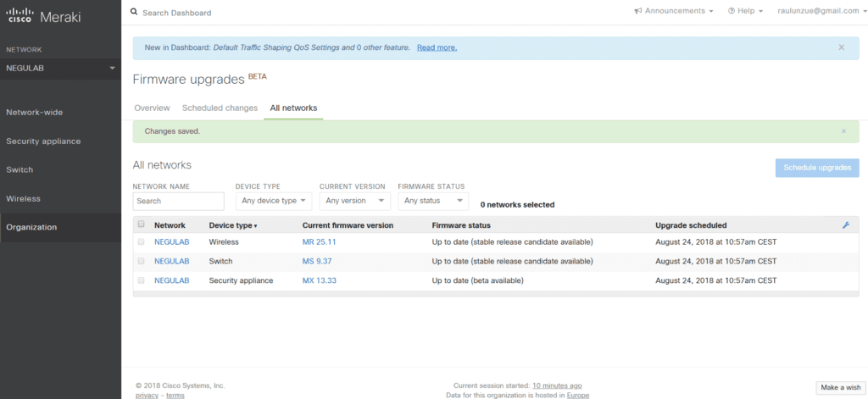Dismiss the New in Dashboard banner
The image size is (868, 399).
pos(842,47)
